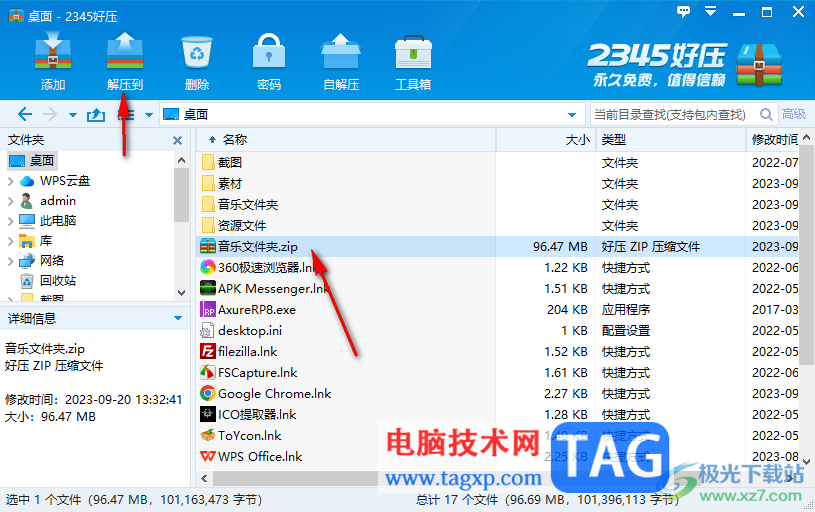Screen dimensions: 815x512
Task: Click the 删除 (Delete) recycle bin icon
Action: point(197,52)
